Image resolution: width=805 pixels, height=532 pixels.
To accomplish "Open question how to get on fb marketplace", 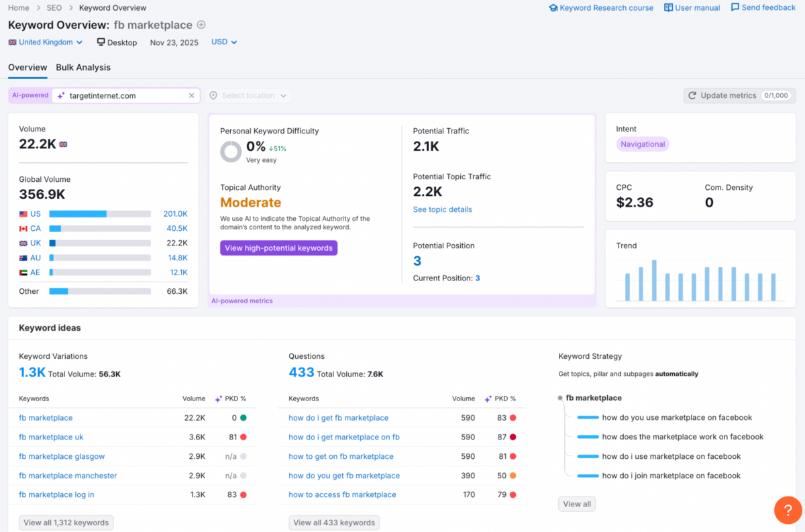I will (341, 456).
